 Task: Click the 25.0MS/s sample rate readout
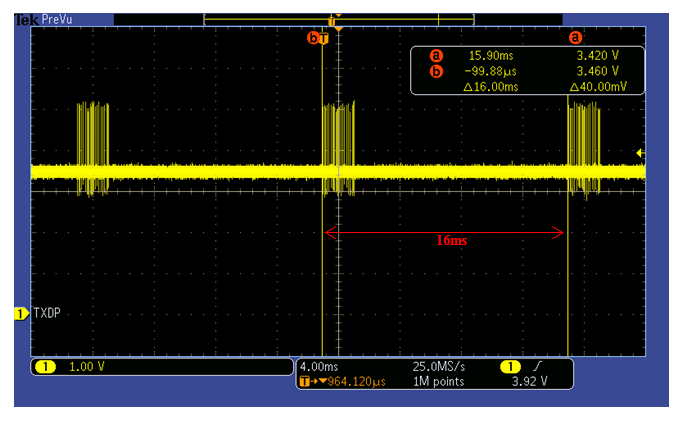tap(439, 366)
